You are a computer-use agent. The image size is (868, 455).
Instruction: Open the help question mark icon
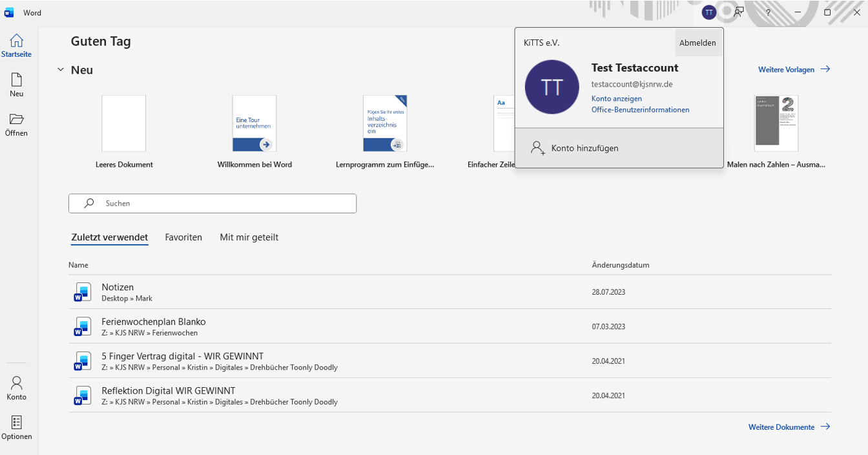[x=768, y=12]
